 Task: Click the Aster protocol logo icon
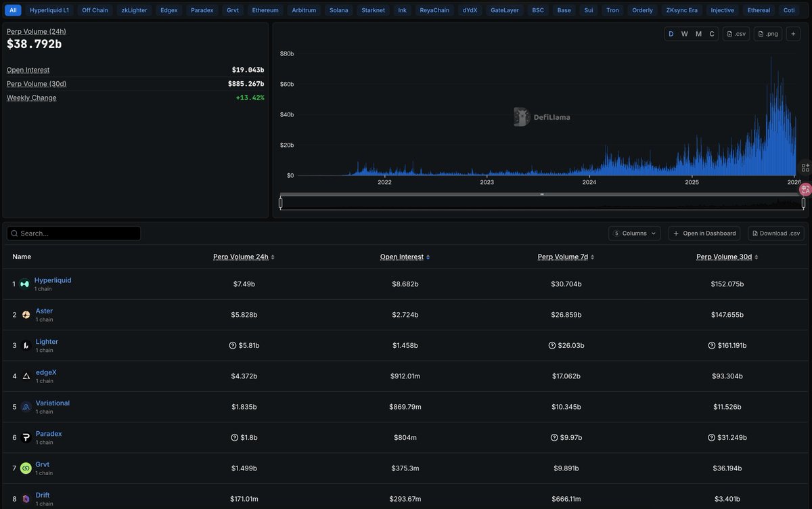26,315
